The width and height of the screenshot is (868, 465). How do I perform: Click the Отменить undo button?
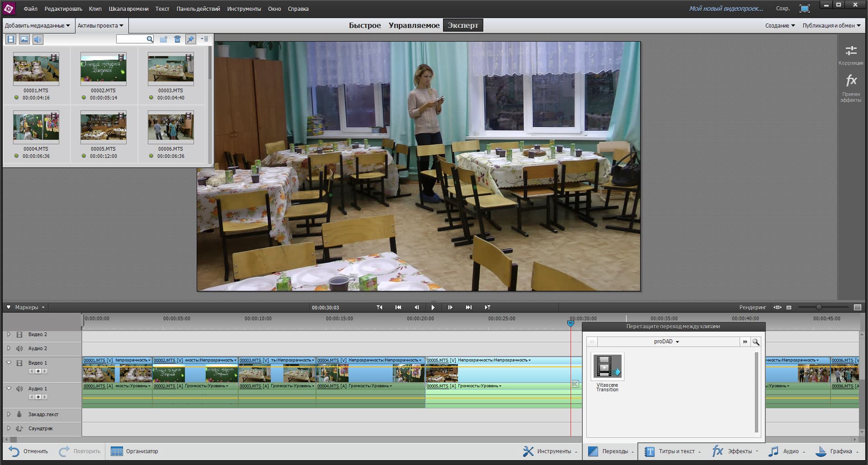point(28,451)
